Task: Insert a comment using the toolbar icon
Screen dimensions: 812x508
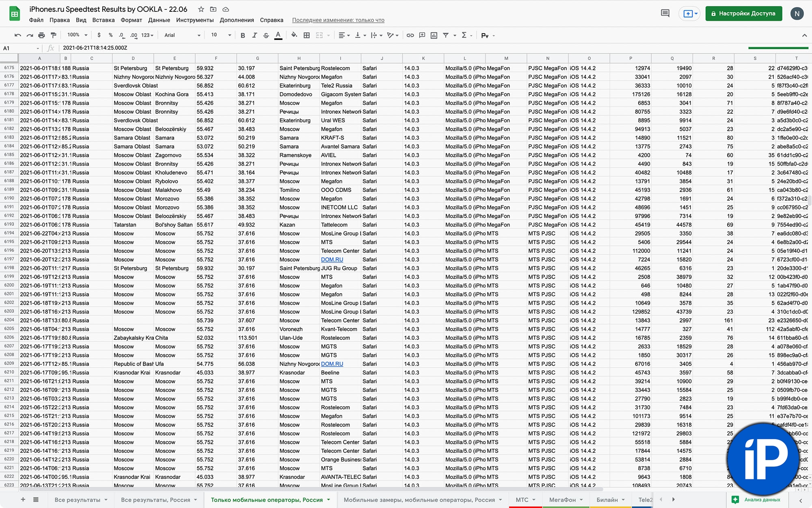Action: 422,35
